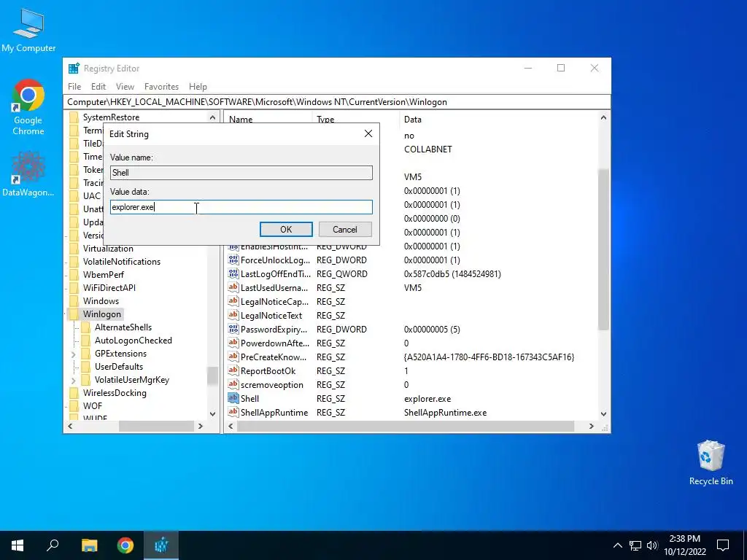The width and height of the screenshot is (747, 560).
Task: Open the My Computer desktop icon
Action: coord(28,29)
